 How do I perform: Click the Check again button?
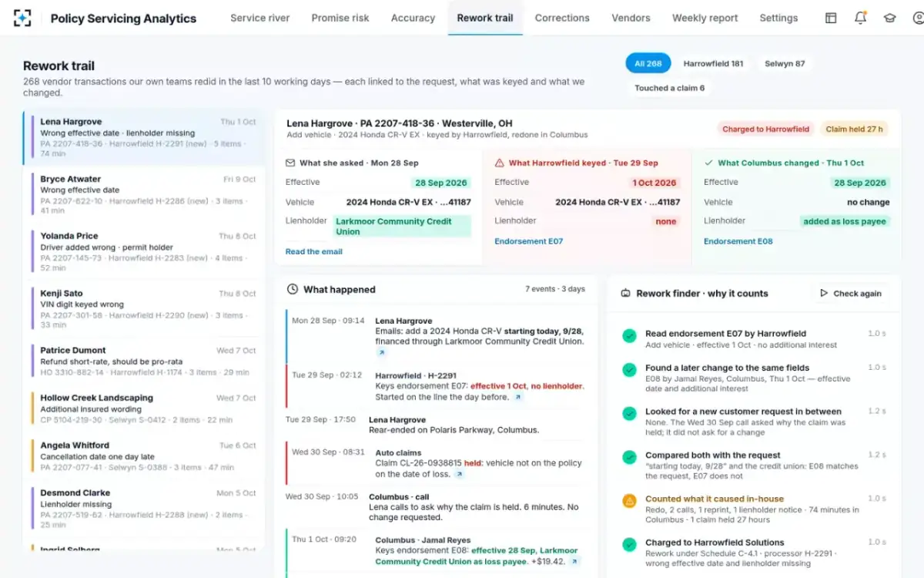click(851, 293)
